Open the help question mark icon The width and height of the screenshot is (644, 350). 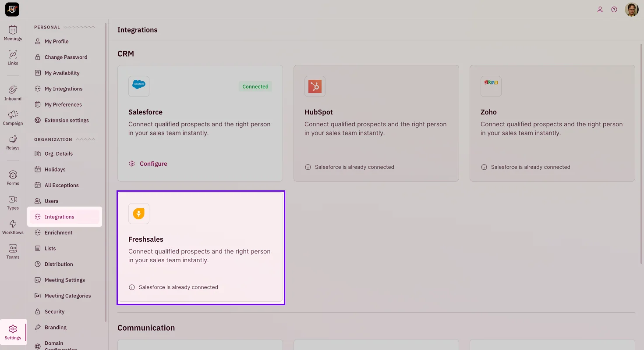coord(614,9)
